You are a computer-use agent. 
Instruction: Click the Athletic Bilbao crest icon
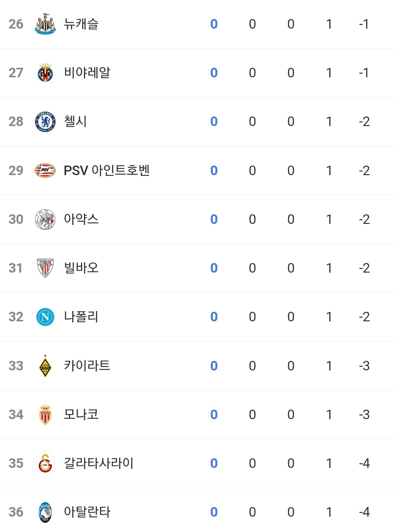[x=45, y=268]
